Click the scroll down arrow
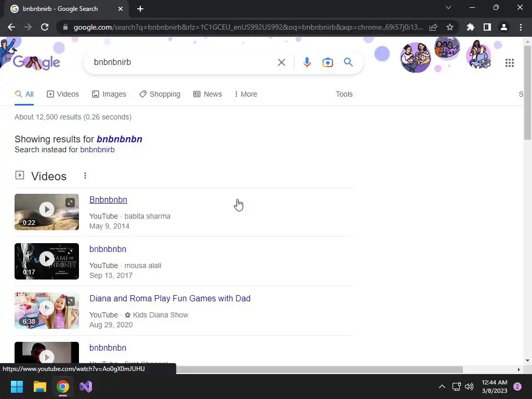 click(527, 361)
